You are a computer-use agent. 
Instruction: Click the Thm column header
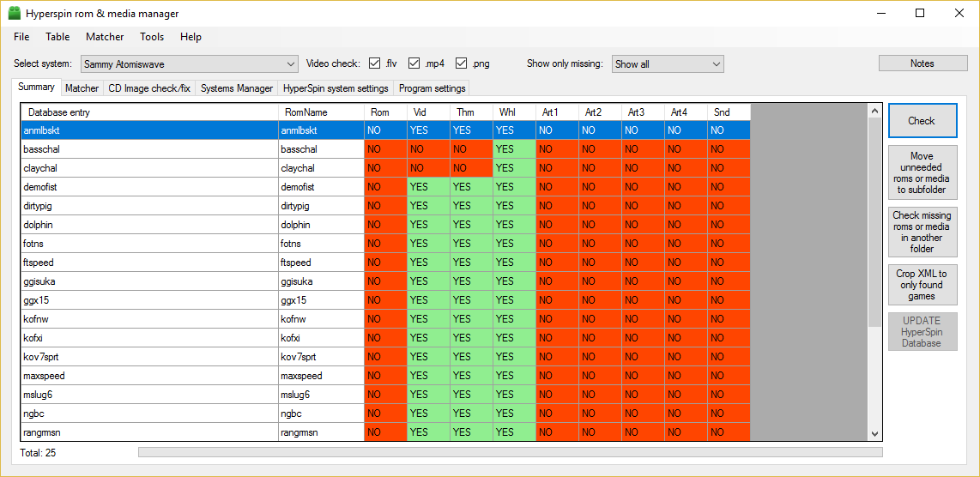(x=471, y=112)
